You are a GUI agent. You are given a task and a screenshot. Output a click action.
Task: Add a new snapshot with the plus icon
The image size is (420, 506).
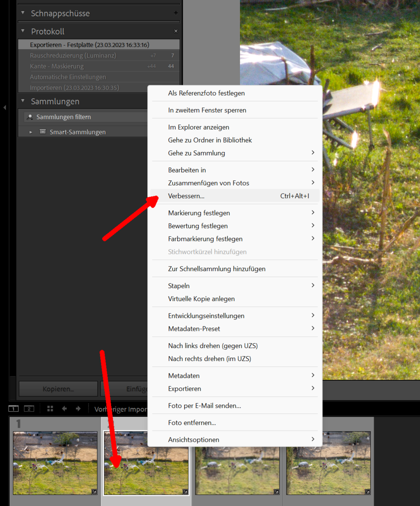[x=176, y=13]
